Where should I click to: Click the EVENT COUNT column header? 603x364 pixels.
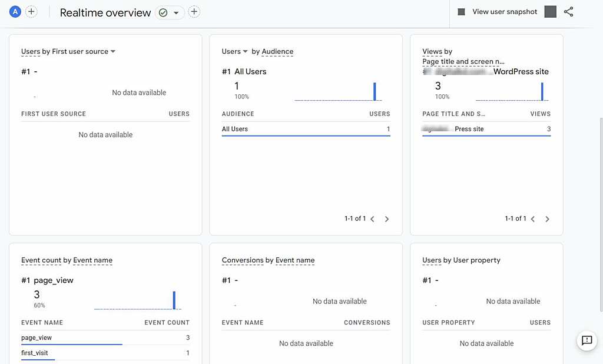coord(167,322)
